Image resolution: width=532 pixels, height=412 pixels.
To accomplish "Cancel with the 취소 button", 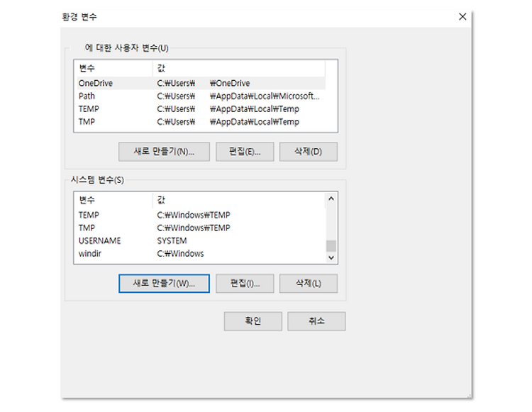I will pos(316,321).
